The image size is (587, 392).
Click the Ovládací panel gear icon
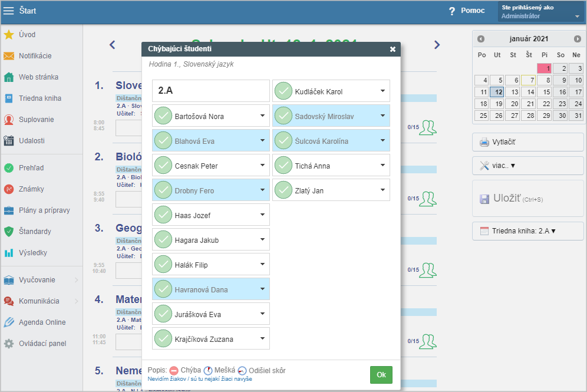click(9, 344)
